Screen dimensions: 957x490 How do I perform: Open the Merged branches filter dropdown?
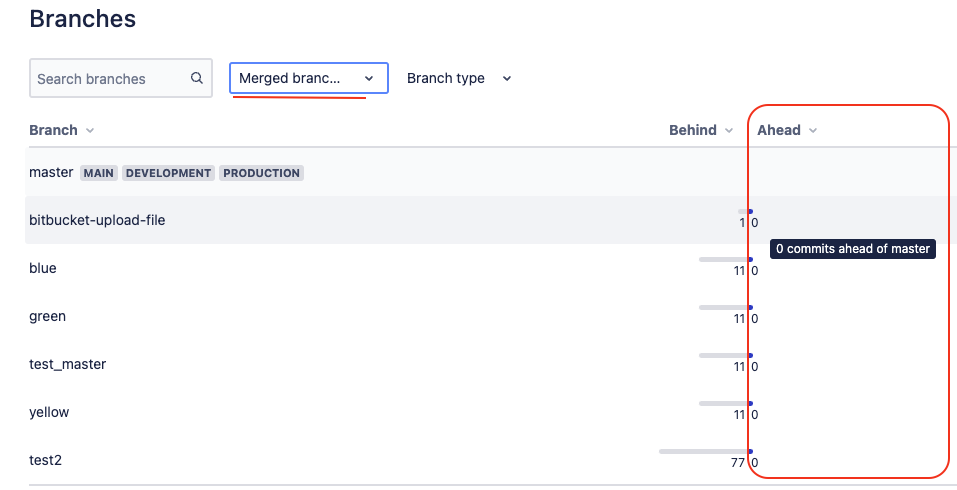tap(307, 78)
